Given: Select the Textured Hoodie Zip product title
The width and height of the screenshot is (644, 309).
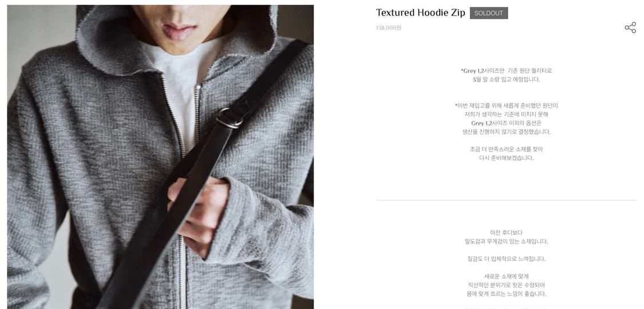Looking at the screenshot, I should (x=421, y=13).
